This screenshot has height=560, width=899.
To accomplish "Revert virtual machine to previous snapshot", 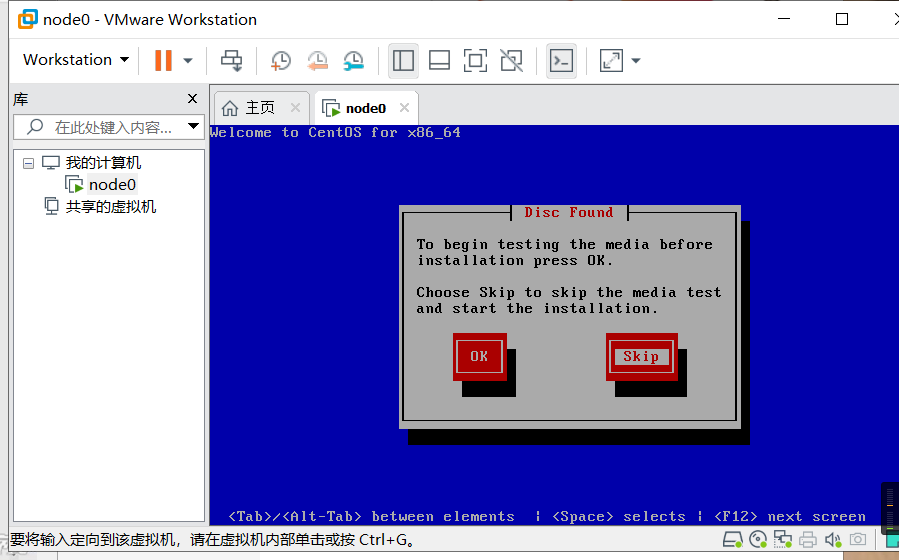I will (x=317, y=60).
